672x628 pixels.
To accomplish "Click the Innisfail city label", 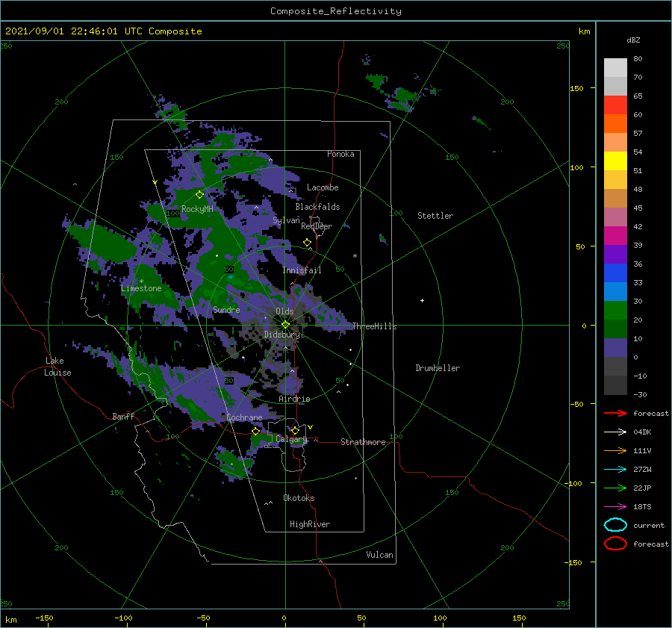I will click(x=302, y=270).
